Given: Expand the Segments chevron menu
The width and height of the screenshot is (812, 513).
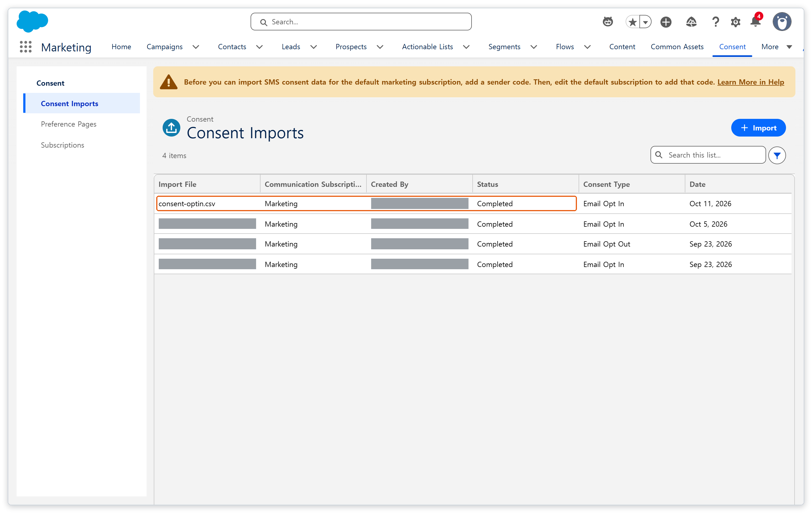Looking at the screenshot, I should tap(534, 47).
